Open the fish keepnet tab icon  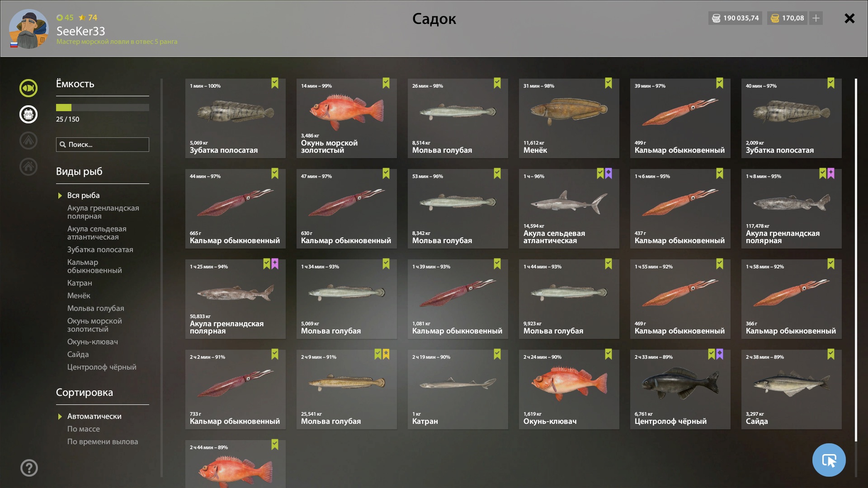point(28,88)
